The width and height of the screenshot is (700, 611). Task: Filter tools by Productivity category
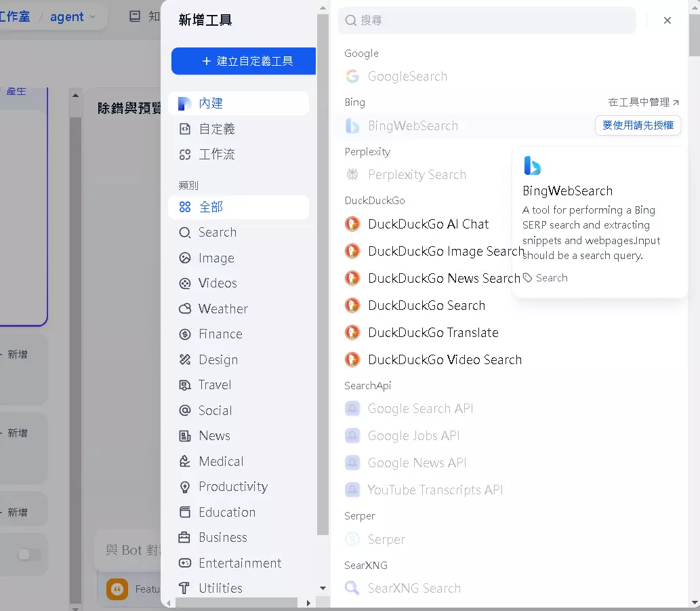(239, 487)
